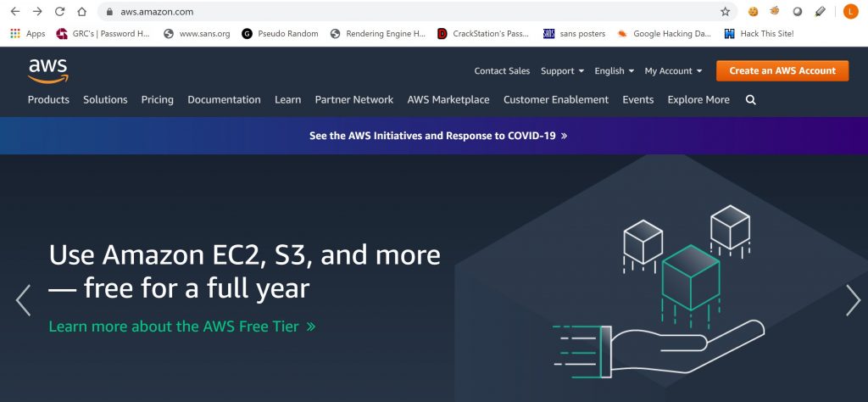The width and height of the screenshot is (868, 402).
Task: Open the Events menu item
Action: click(638, 100)
